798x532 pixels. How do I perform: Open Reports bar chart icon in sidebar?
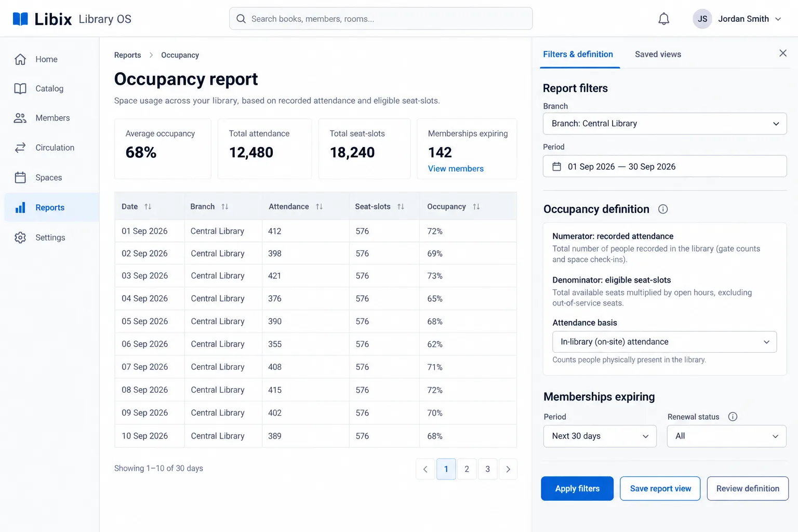click(20, 207)
